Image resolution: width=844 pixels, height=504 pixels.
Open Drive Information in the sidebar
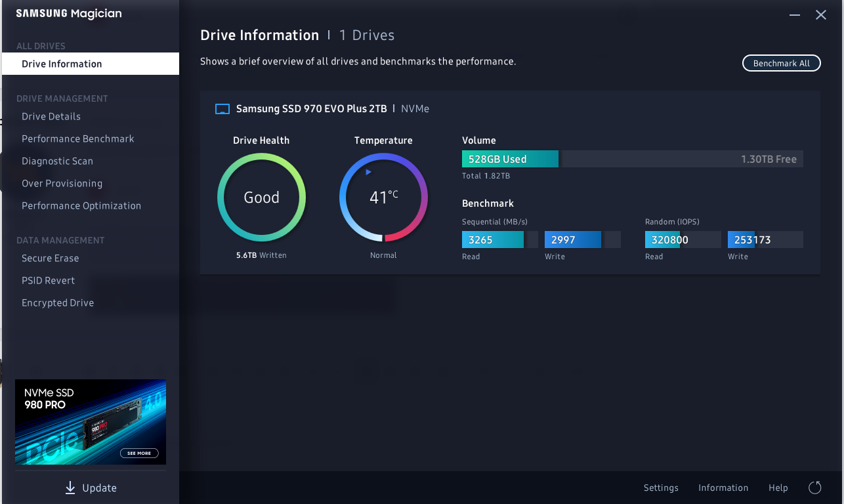click(91, 64)
